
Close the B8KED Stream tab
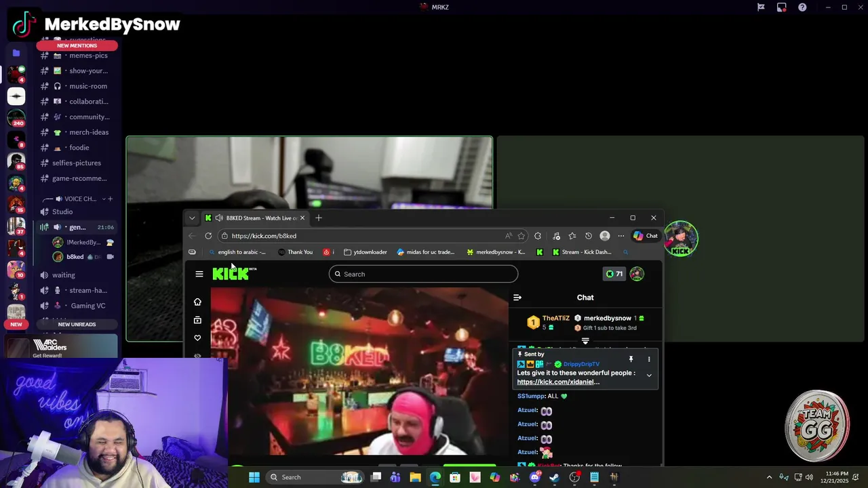click(x=302, y=218)
